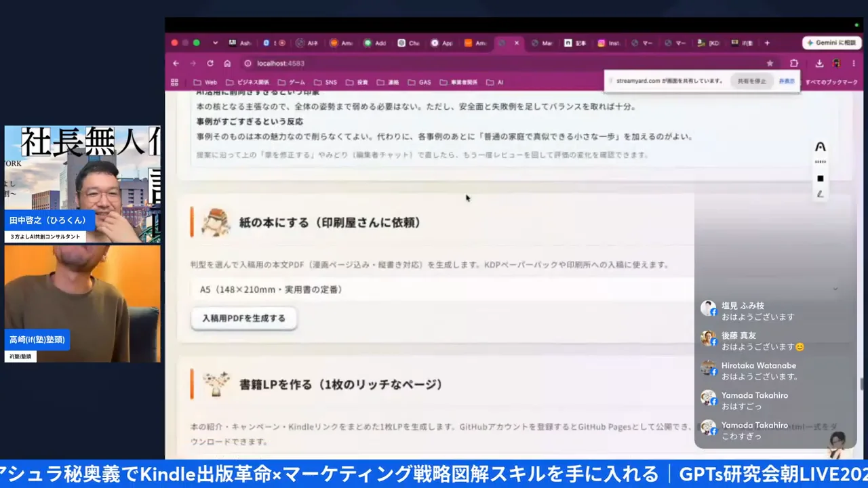Screen dimensions: 868x488
Task: Click the page's vertical scrollbar thumb
Action: coord(861,384)
